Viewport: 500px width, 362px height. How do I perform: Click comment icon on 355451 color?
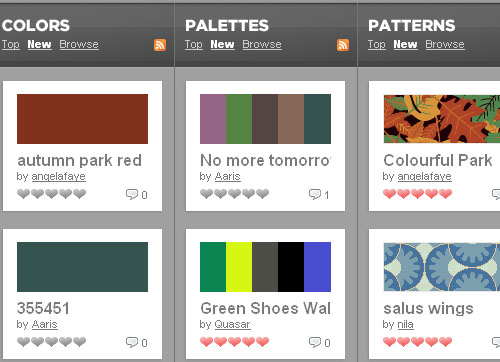click(x=132, y=342)
